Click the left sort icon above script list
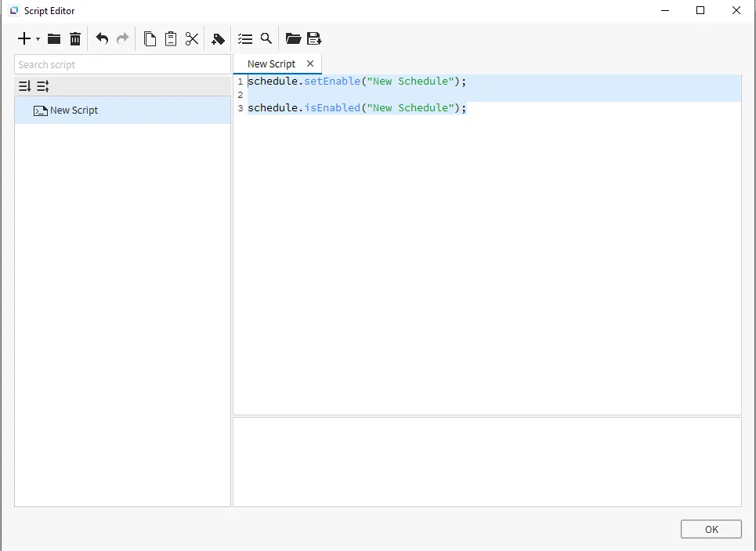 25,86
